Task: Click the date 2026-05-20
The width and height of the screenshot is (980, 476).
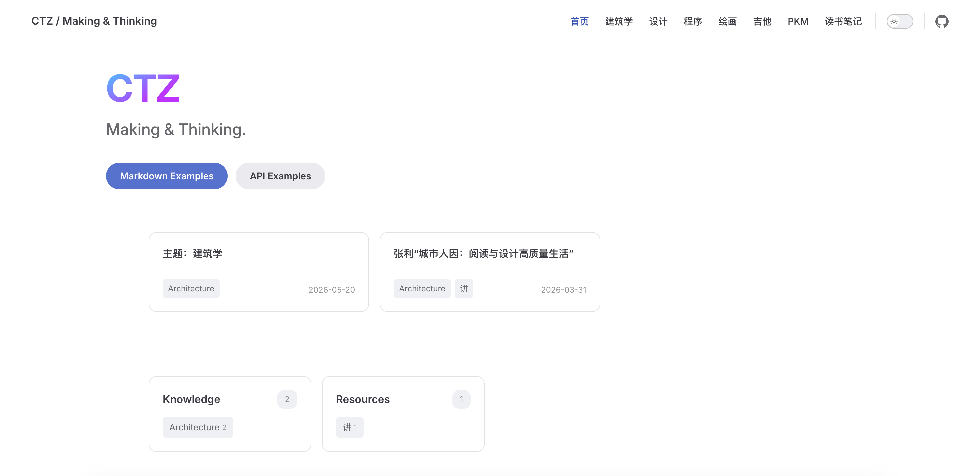Action: (x=331, y=290)
